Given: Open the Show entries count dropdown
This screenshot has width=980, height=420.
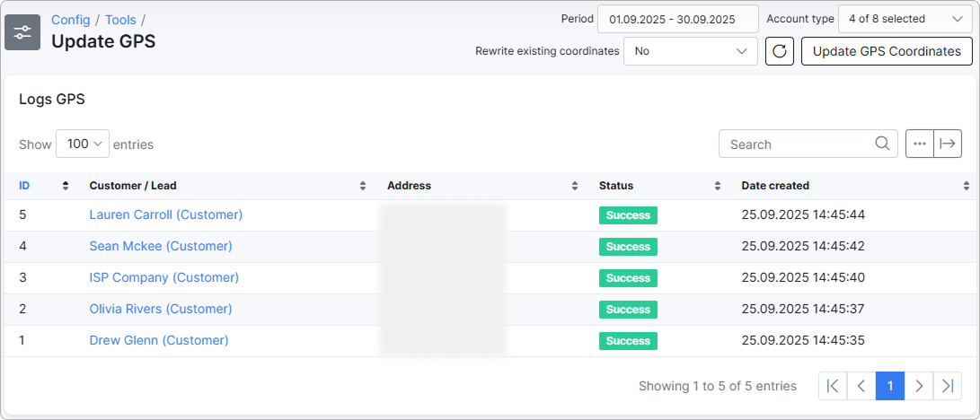Looking at the screenshot, I should (83, 144).
